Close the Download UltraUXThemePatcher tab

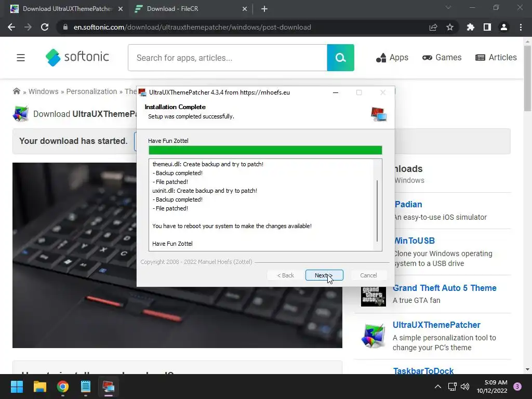point(121,9)
